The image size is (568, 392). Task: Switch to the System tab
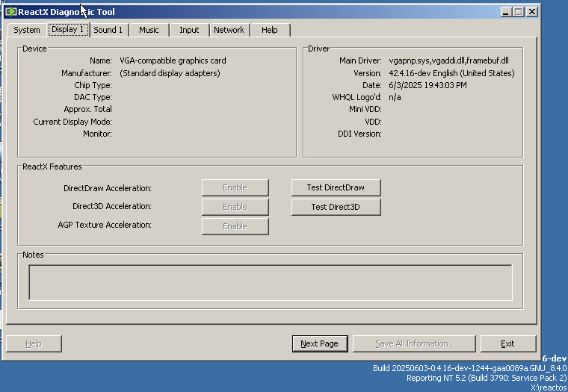point(27,30)
